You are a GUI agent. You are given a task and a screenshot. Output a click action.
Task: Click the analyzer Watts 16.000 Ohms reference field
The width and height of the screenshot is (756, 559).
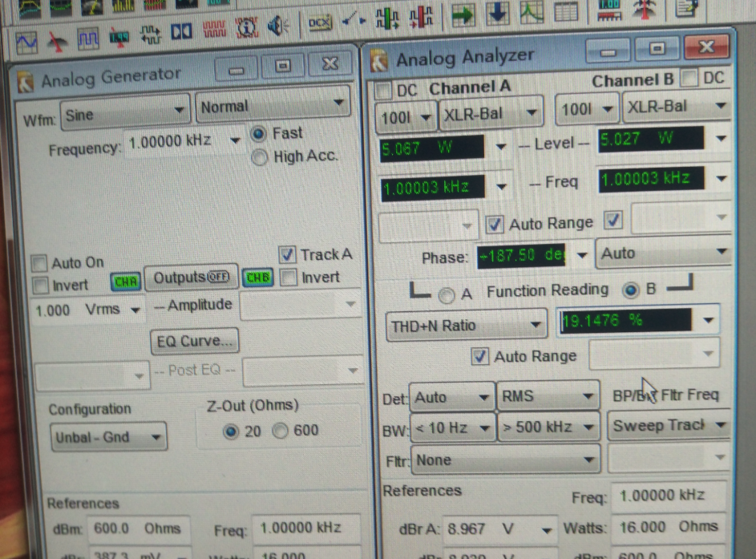(x=669, y=527)
